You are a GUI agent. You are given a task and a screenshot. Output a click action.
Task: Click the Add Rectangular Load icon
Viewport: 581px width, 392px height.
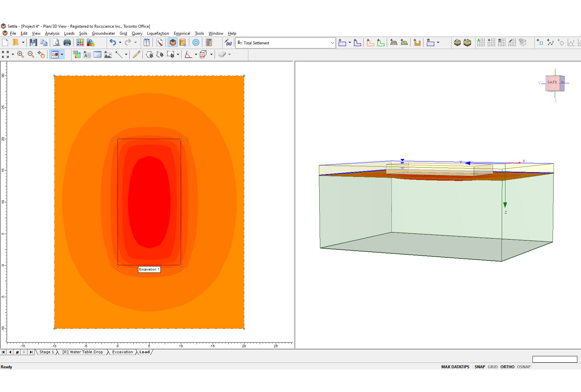click(342, 42)
